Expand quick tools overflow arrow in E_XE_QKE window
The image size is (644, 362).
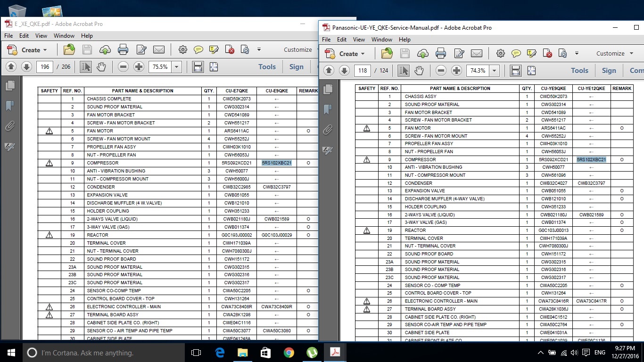[x=259, y=49]
